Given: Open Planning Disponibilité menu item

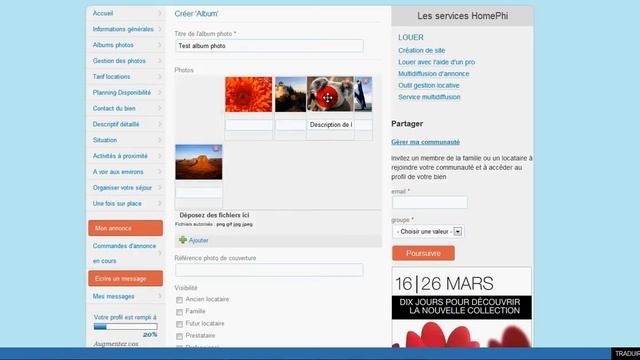Looking at the screenshot, I should (122, 93).
